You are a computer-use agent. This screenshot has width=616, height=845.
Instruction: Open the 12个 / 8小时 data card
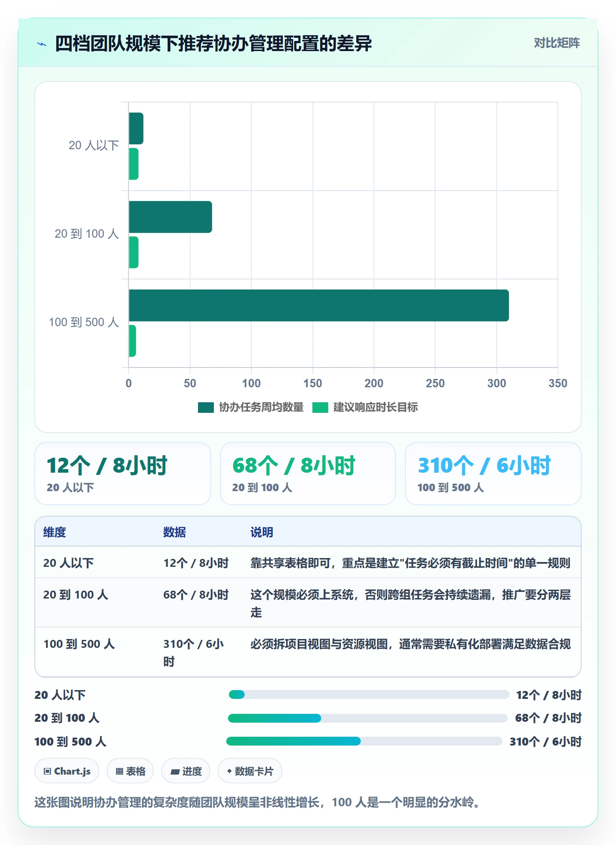pyautogui.click(x=123, y=474)
